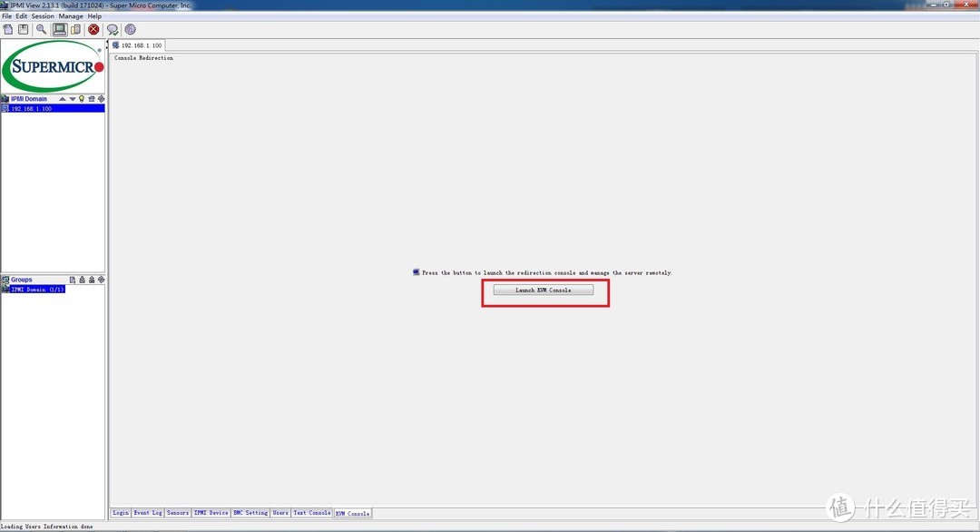Image resolution: width=980 pixels, height=532 pixels.
Task: Open the Manage menu
Action: pos(71,16)
